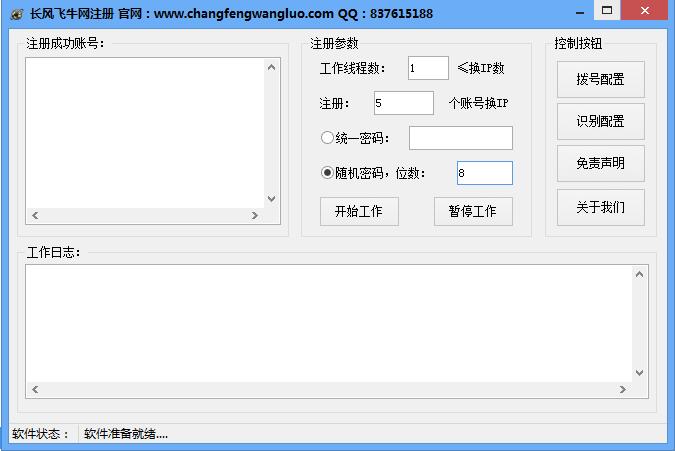The image size is (675, 451).
Task: Click down arrow in 注册成功账号 list scrollbar
Action: (x=271, y=199)
